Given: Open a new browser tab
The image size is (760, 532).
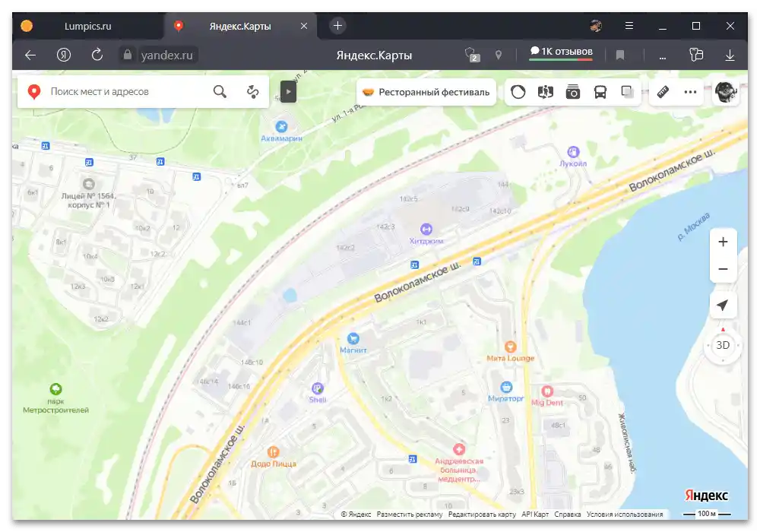Looking at the screenshot, I should [338, 26].
